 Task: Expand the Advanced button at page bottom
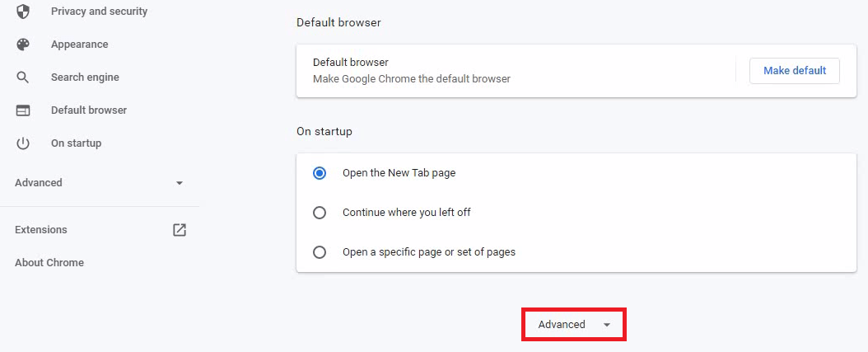click(x=574, y=325)
